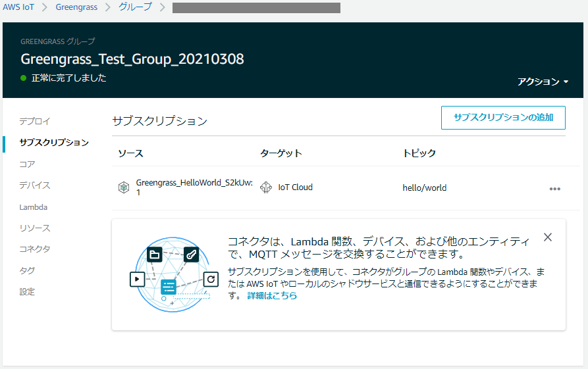
Task: Open 設定 in the sidebar
Action: click(x=27, y=291)
